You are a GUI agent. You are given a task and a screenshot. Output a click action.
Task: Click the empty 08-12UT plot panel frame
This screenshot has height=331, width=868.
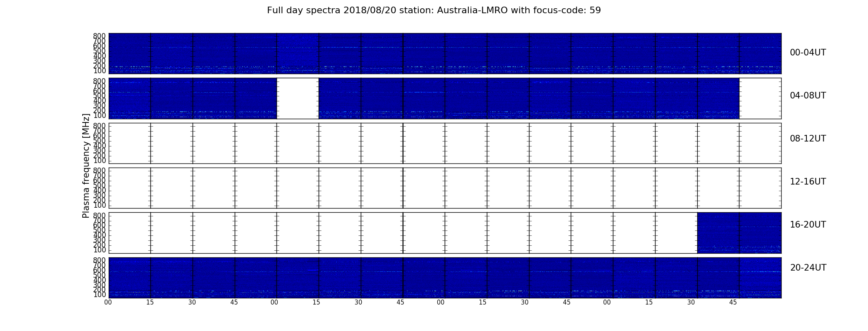pos(445,143)
